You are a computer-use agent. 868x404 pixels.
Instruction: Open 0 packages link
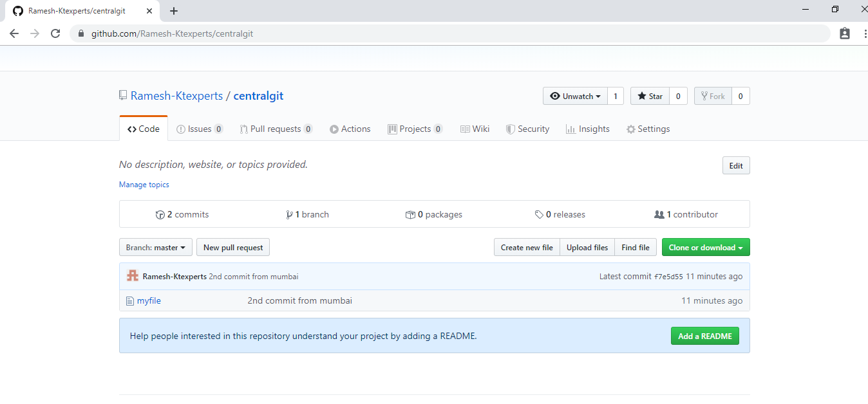434,215
